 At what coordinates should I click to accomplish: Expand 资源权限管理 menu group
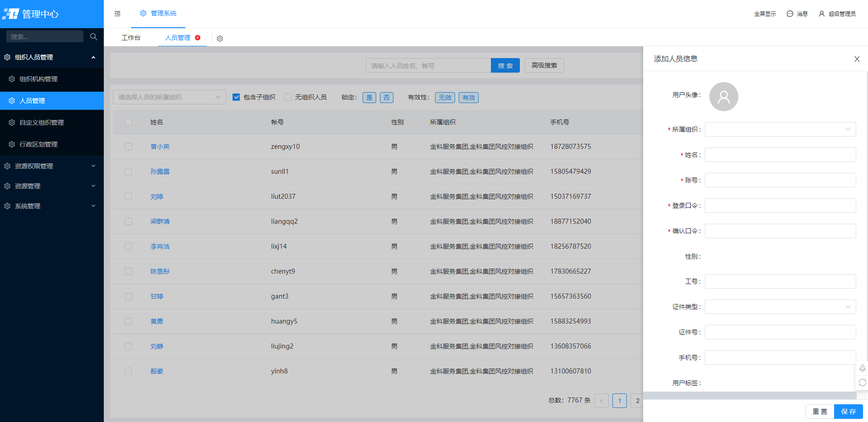pyautogui.click(x=52, y=166)
